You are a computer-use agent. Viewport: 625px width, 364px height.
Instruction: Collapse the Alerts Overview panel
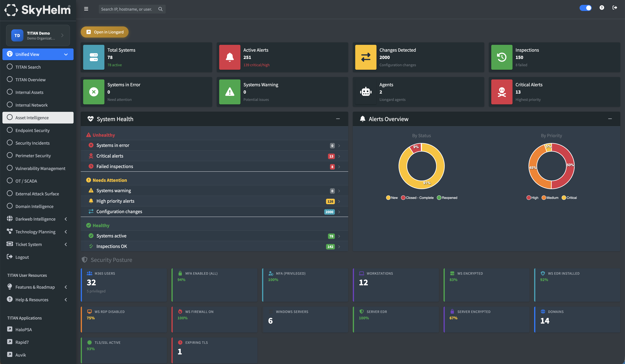(x=610, y=119)
